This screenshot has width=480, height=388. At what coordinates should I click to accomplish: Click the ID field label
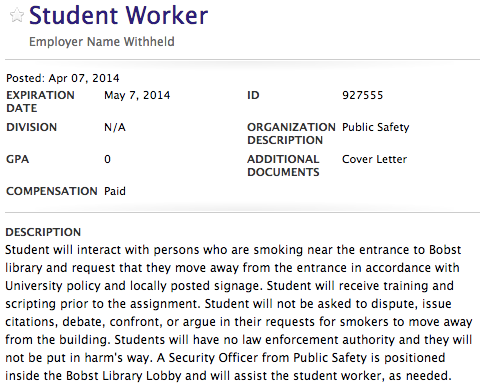point(253,95)
